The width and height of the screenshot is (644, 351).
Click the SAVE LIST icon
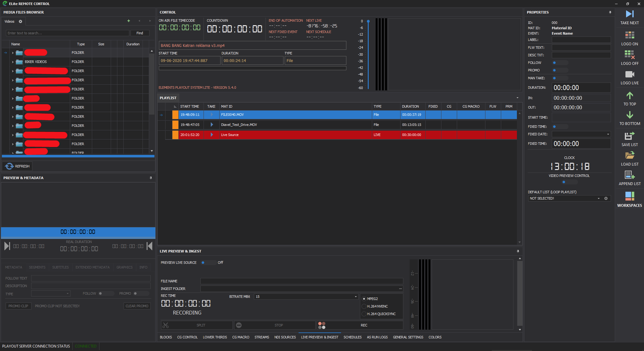(x=630, y=136)
